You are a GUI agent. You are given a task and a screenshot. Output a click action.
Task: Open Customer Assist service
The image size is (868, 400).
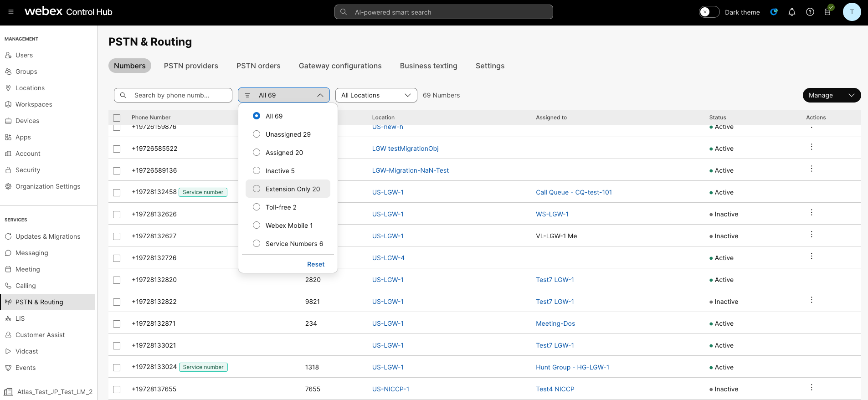(40, 335)
